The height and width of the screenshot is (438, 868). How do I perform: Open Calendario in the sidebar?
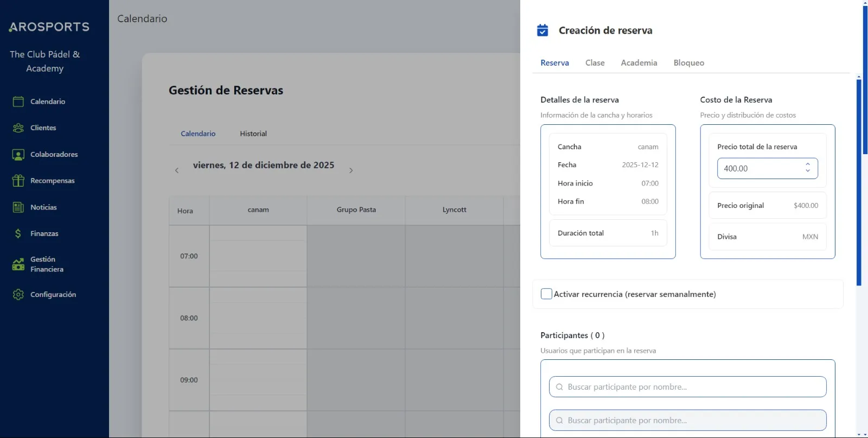click(48, 101)
